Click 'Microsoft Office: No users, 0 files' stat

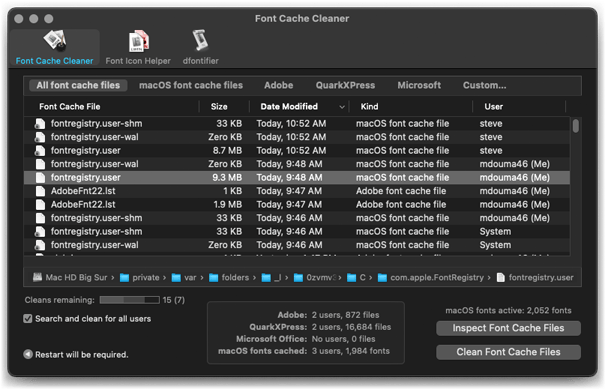306,339
